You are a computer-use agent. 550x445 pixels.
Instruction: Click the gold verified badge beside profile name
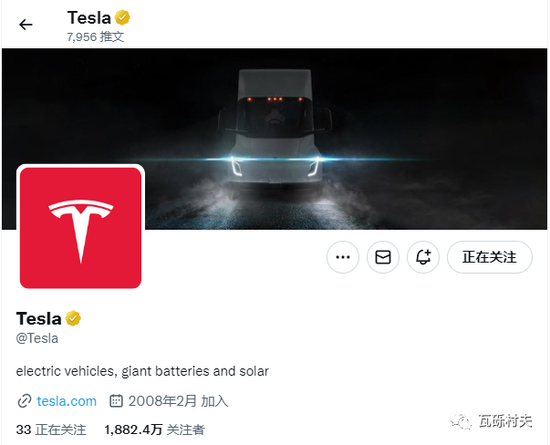(73, 318)
